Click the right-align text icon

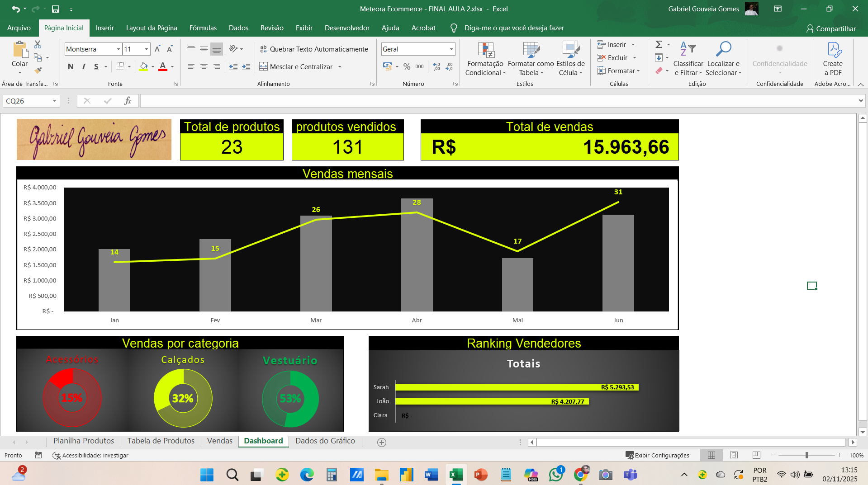pyautogui.click(x=217, y=66)
